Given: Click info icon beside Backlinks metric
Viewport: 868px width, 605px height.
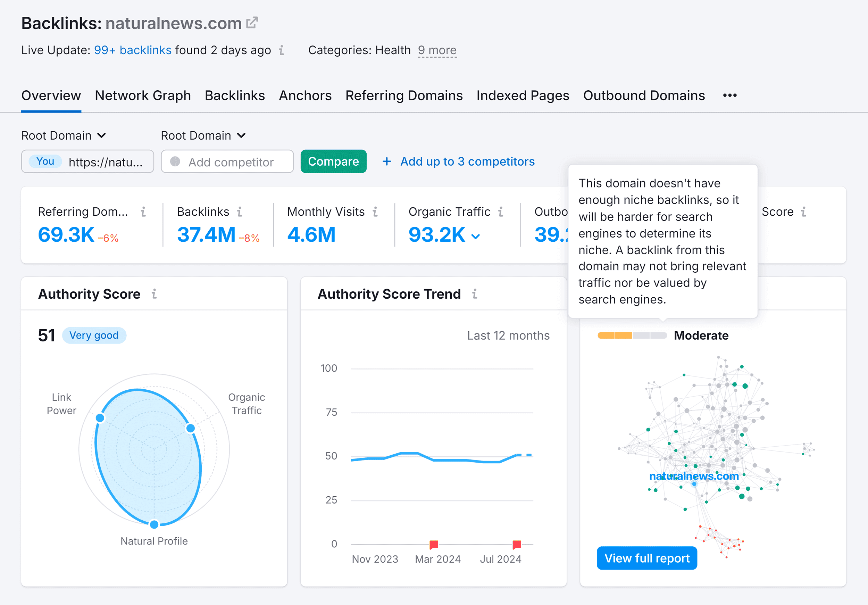Looking at the screenshot, I should click(x=240, y=212).
